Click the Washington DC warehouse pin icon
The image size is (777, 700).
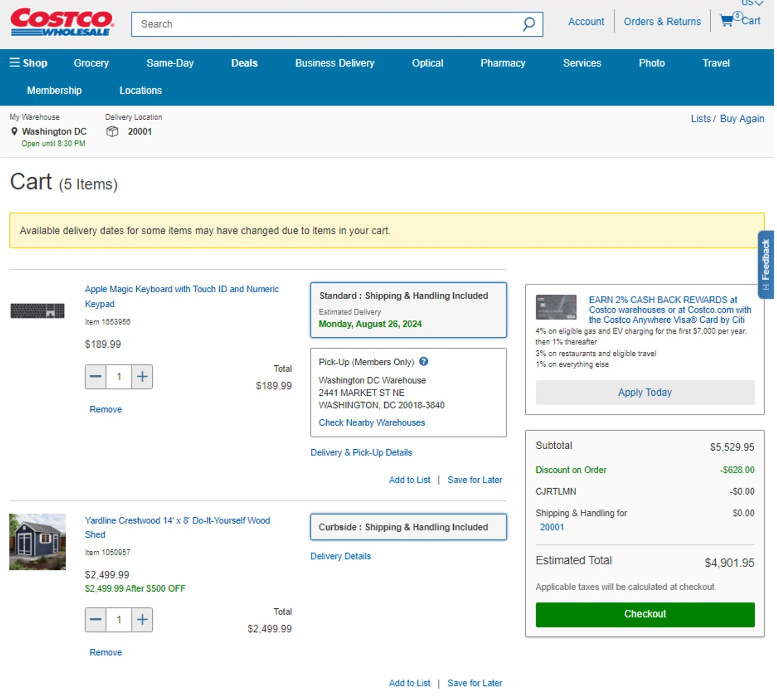pos(15,132)
